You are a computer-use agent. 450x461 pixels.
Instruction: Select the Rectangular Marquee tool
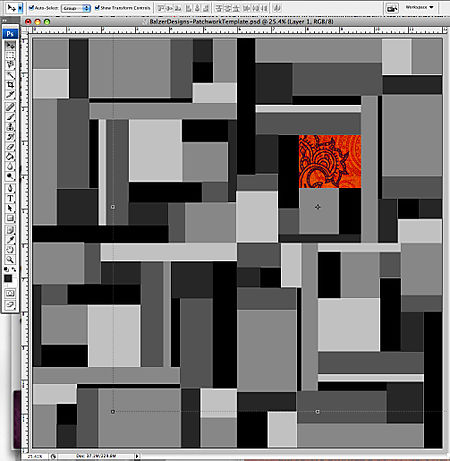coord(10,55)
